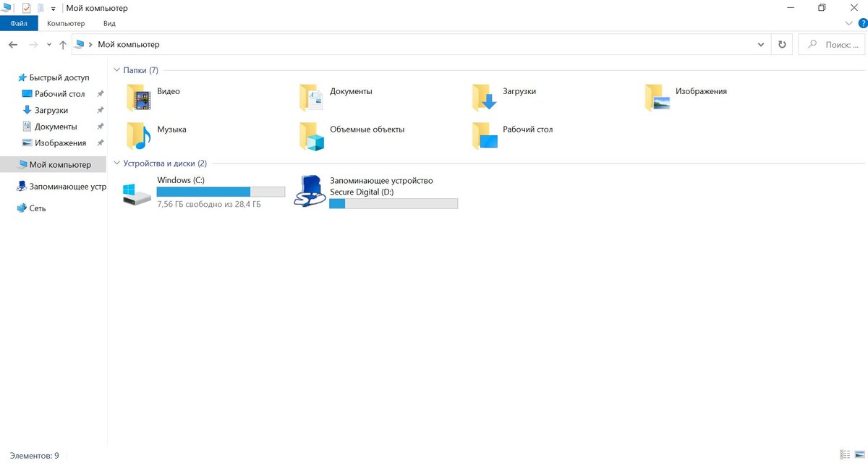
Task: Switch to the details view in the status bar
Action: coord(846,455)
